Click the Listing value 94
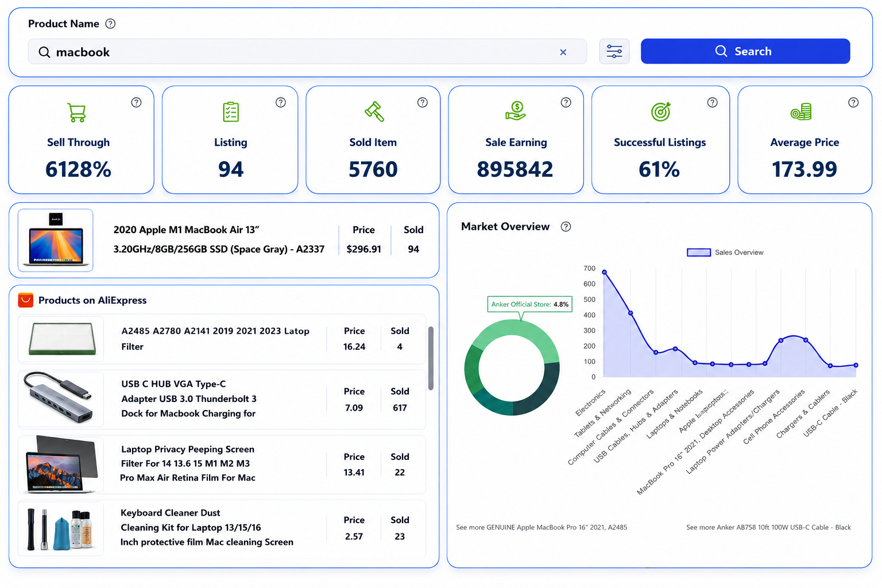Screen dimensions: 882x588 coord(231,169)
